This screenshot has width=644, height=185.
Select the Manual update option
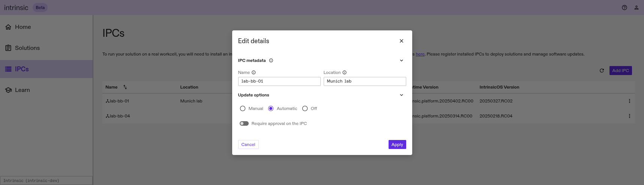click(x=243, y=108)
